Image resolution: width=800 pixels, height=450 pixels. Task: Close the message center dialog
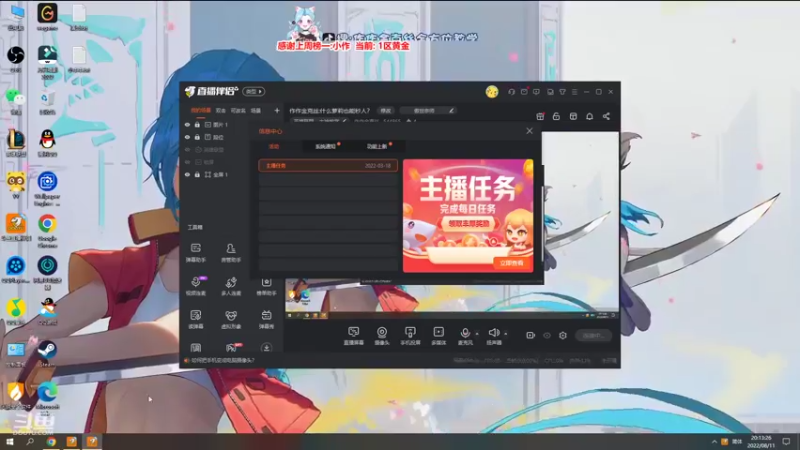tap(530, 131)
